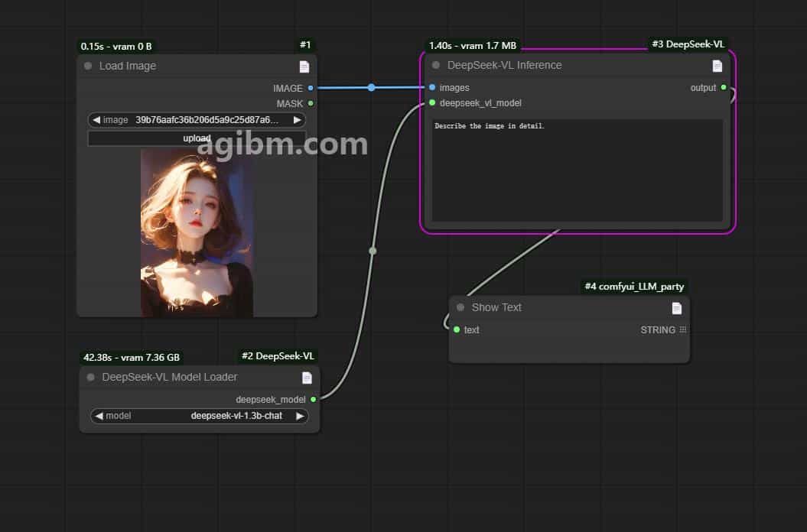Click the '#2 DeepSeek-VL' badge
Viewport: 807px width, 532px height.
pyautogui.click(x=278, y=356)
